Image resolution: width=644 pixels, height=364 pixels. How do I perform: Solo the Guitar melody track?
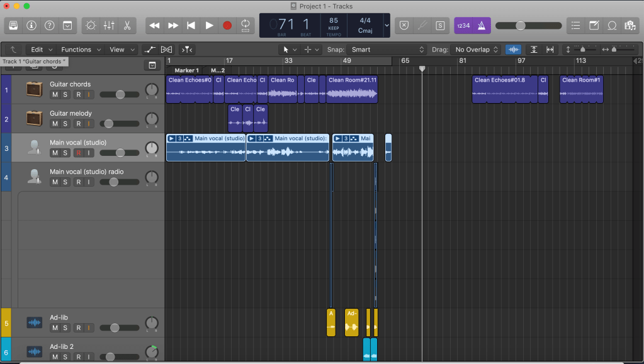65,123
